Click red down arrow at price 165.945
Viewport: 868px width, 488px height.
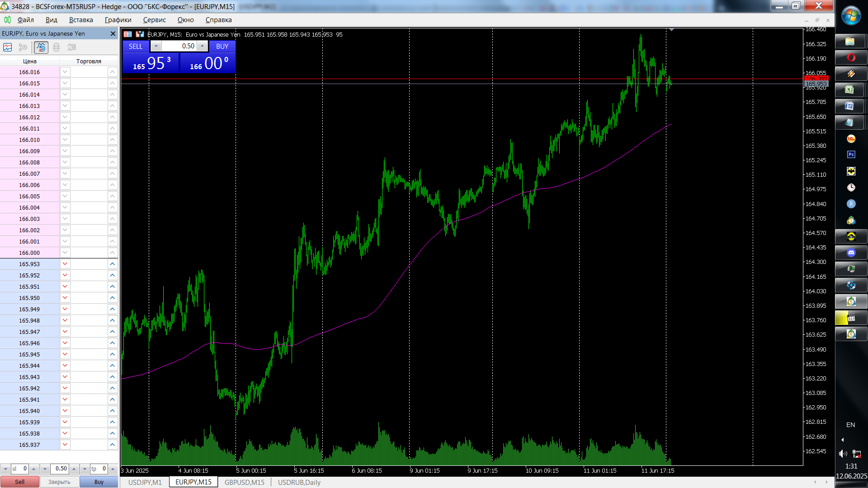65,354
